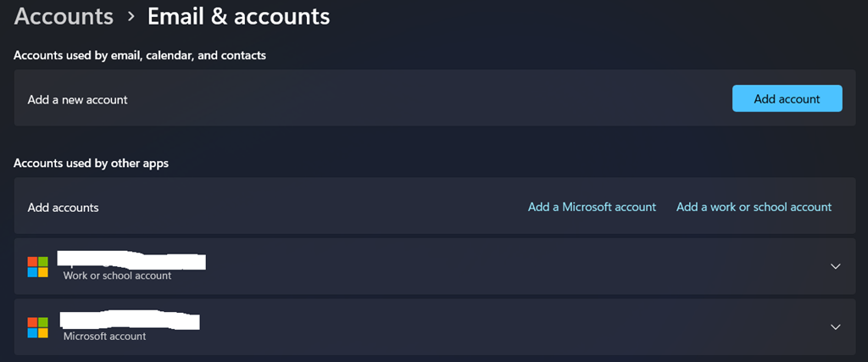Click the Email & accounts breadcrumb title

click(x=239, y=15)
